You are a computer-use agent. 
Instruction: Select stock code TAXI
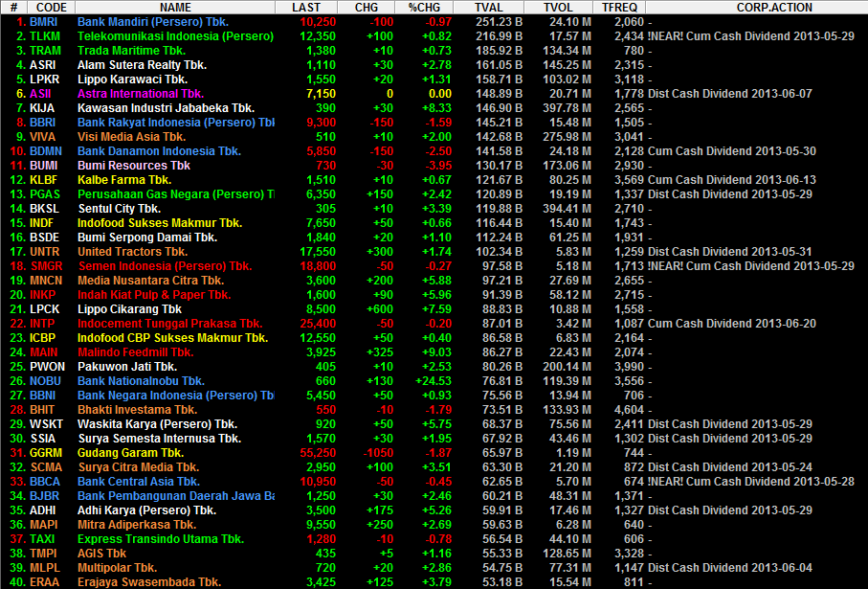42,541
